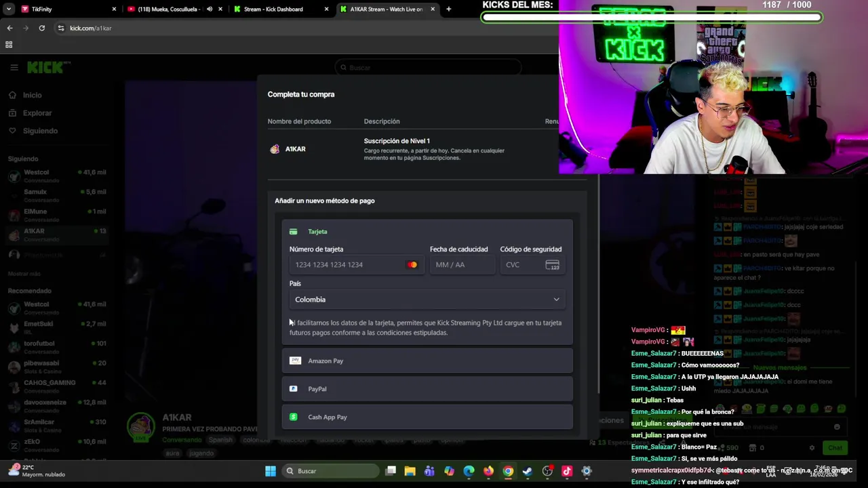Click A1KAR channel avatar below the stream

point(141,427)
